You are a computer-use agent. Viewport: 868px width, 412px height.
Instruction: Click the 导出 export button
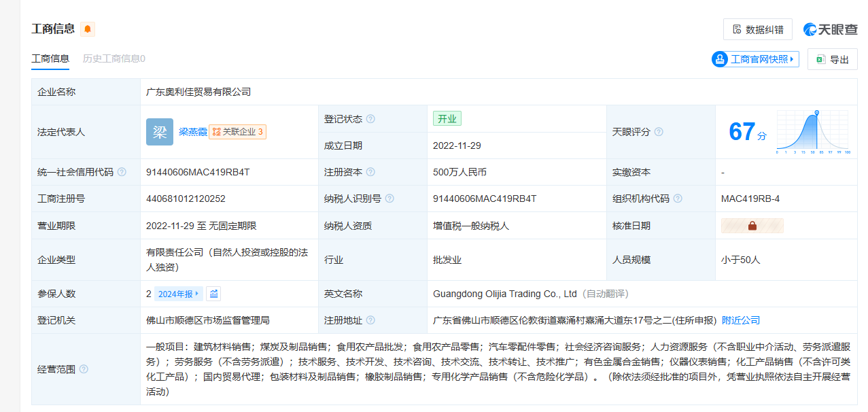(x=832, y=59)
